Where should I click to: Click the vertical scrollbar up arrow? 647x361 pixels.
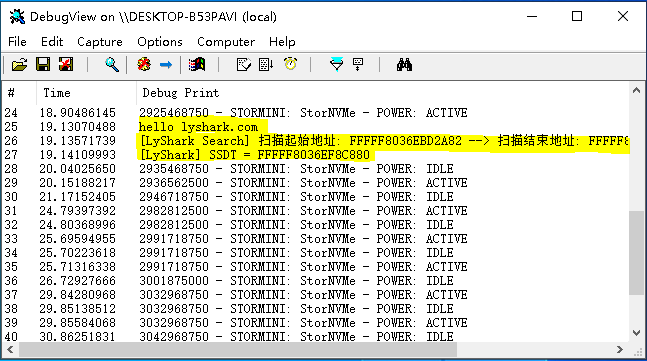pyautogui.click(x=637, y=90)
